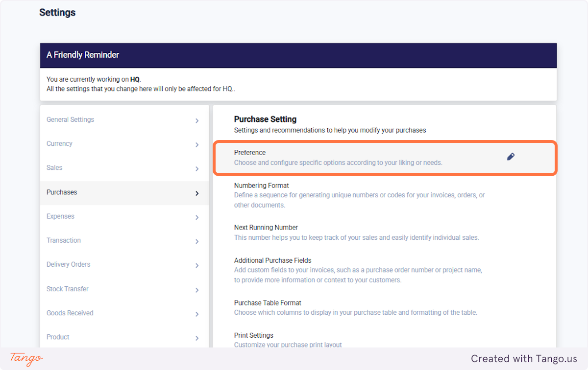Click 'Choose which columns to display' description
This screenshot has height=370, width=588.
coord(355,312)
